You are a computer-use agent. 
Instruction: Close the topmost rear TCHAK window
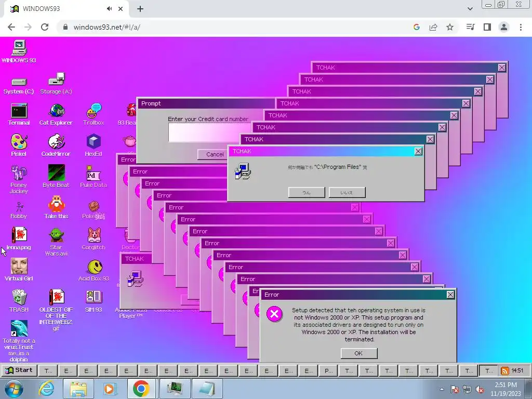point(502,68)
